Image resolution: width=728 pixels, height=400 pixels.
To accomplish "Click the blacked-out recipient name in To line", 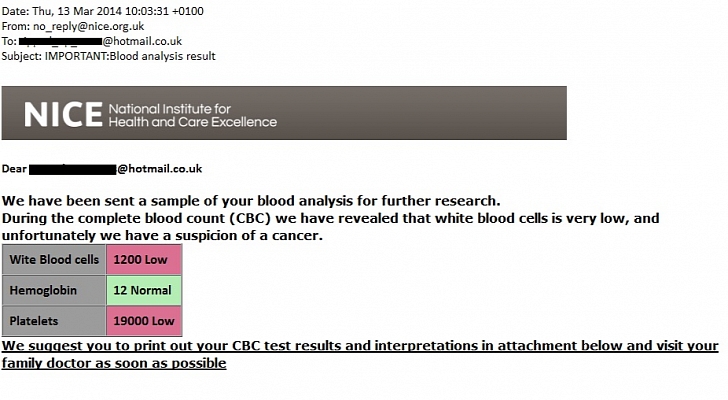I will tap(60, 41).
